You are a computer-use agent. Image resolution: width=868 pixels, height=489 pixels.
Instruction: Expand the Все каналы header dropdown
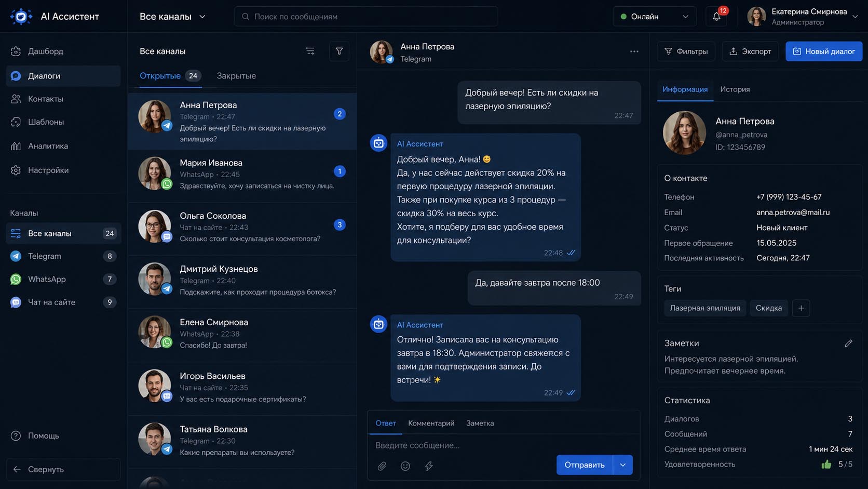point(172,16)
